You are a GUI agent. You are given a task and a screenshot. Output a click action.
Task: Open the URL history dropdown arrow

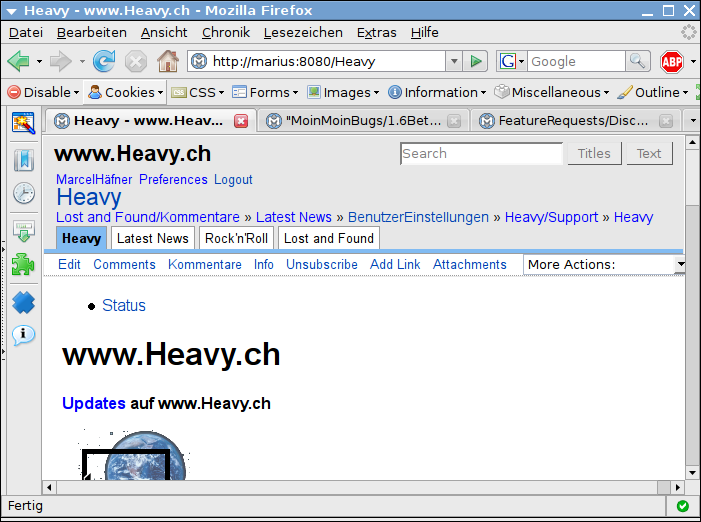pos(453,61)
